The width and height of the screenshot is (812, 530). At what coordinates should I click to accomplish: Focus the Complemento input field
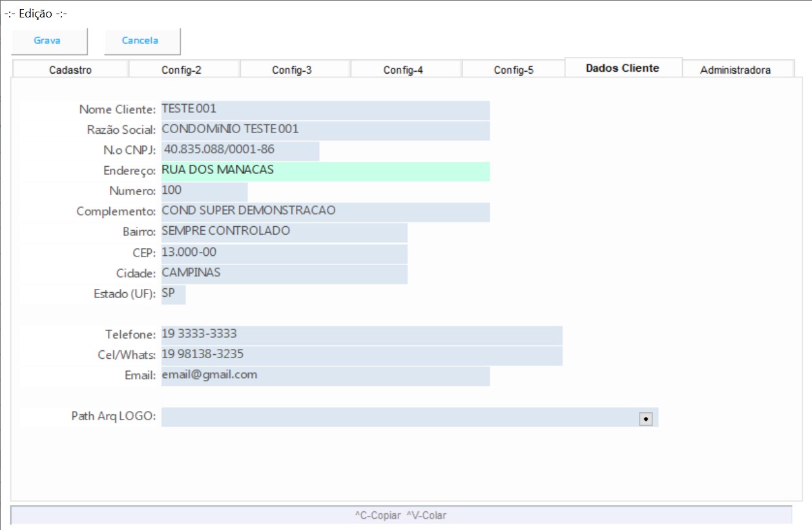point(325,212)
